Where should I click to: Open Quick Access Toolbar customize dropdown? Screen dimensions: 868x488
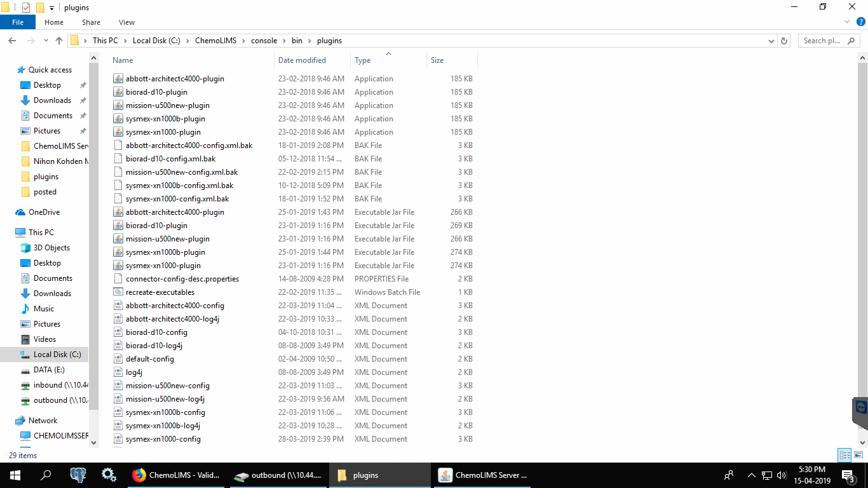pos(52,8)
